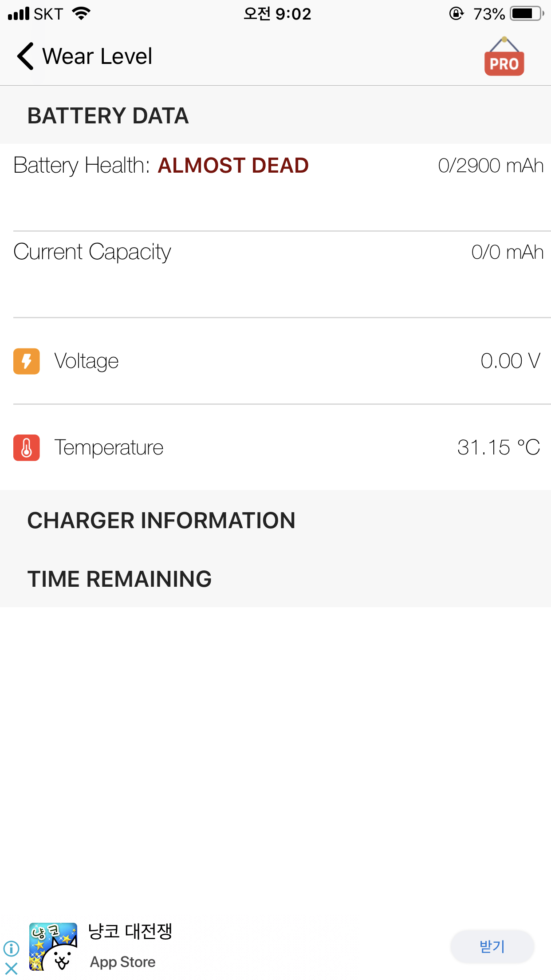551x980 pixels.
Task: Tap the battery icon in status bar
Action: (x=527, y=14)
